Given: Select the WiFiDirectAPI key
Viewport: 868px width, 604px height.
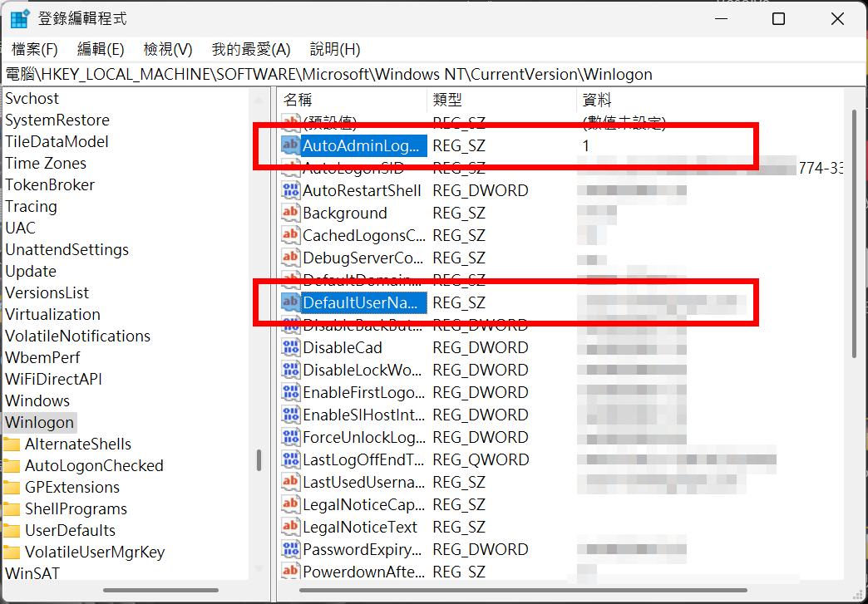Looking at the screenshot, I should [x=54, y=379].
